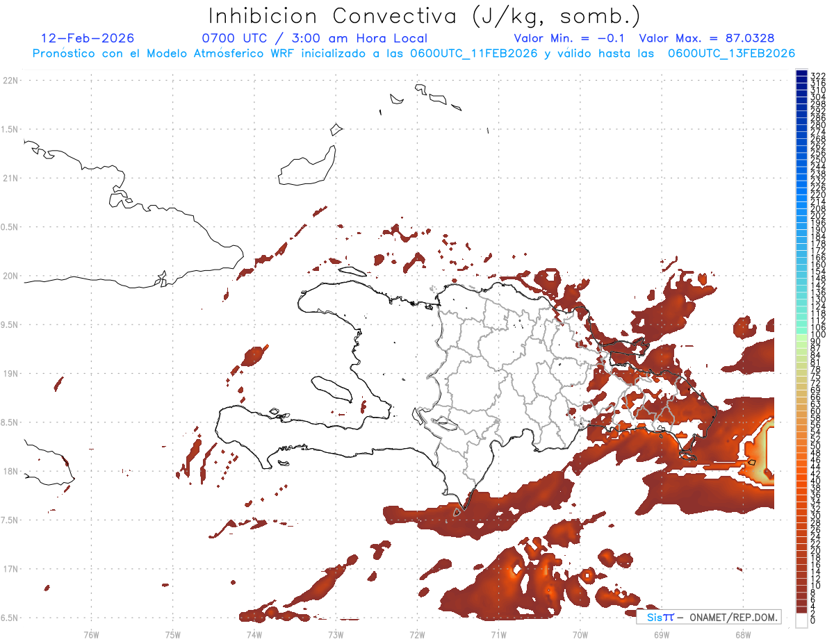Screen dimensions: 834x644
Task: Click the '75W' longitude label
Action: click(172, 634)
